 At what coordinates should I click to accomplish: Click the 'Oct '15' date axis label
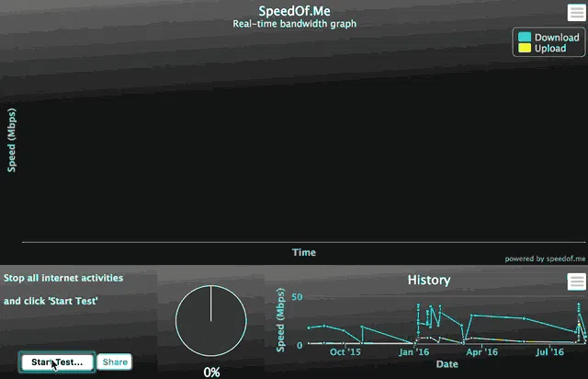345,352
